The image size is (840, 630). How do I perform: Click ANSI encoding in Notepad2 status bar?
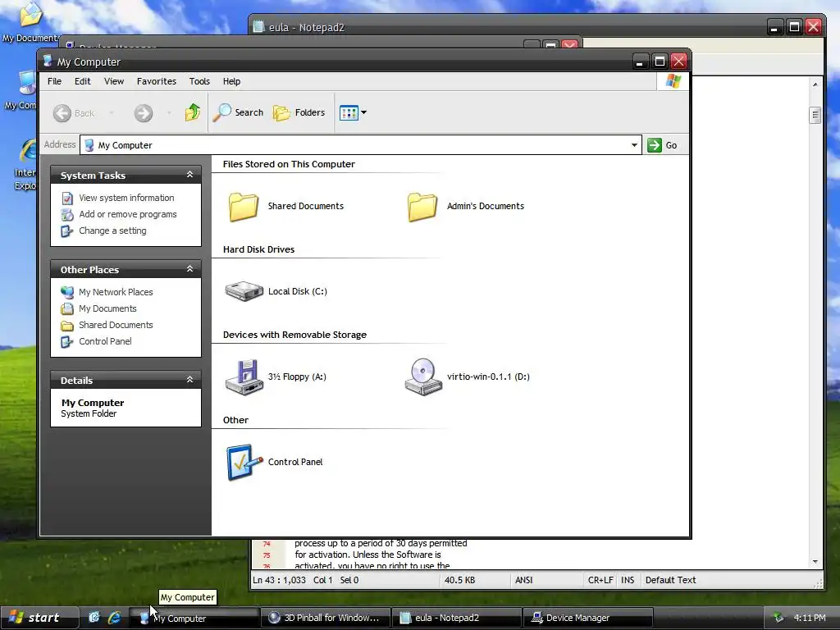[x=524, y=580]
